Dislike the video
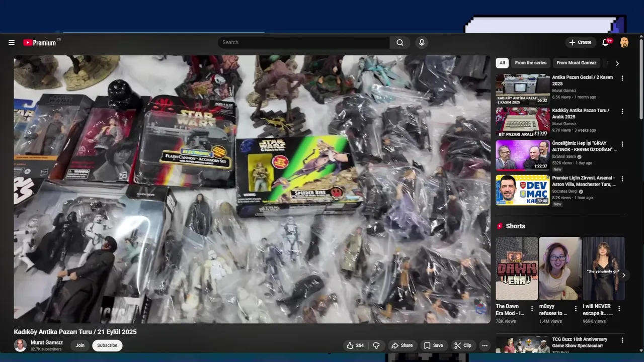The width and height of the screenshot is (644, 362). (376, 345)
